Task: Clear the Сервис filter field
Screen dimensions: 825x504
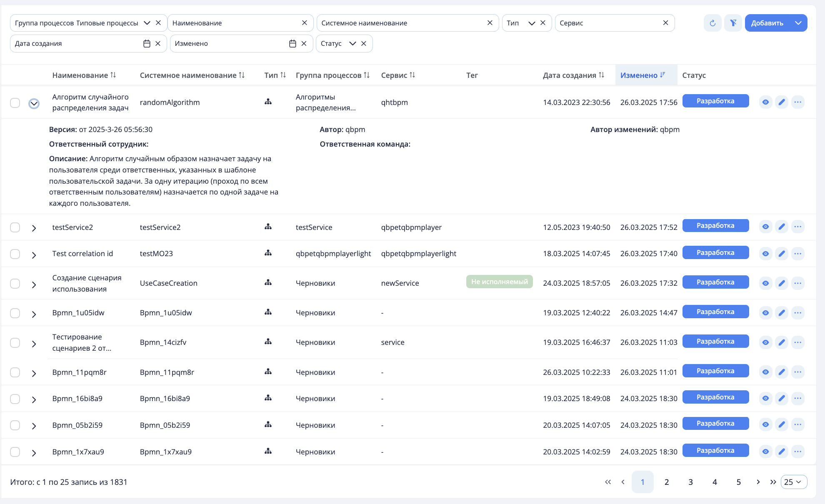Action: pyautogui.click(x=665, y=23)
